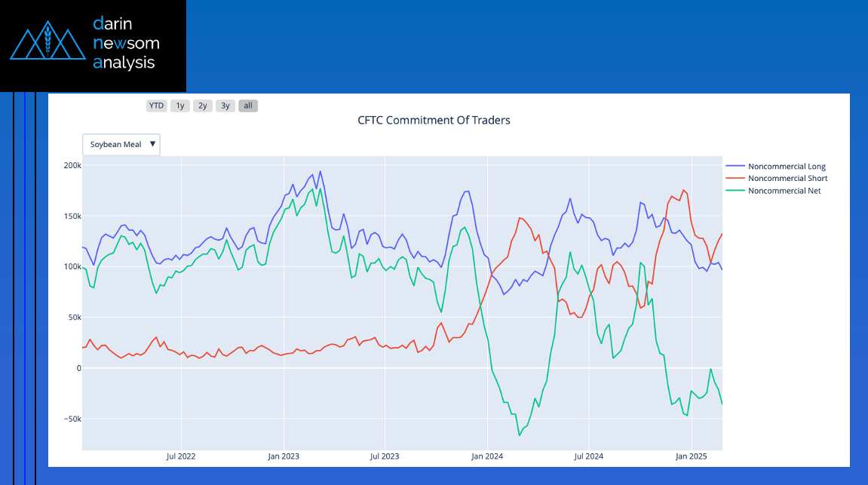
Task: Click the darin newsom analysis mountain logo
Action: [48, 41]
